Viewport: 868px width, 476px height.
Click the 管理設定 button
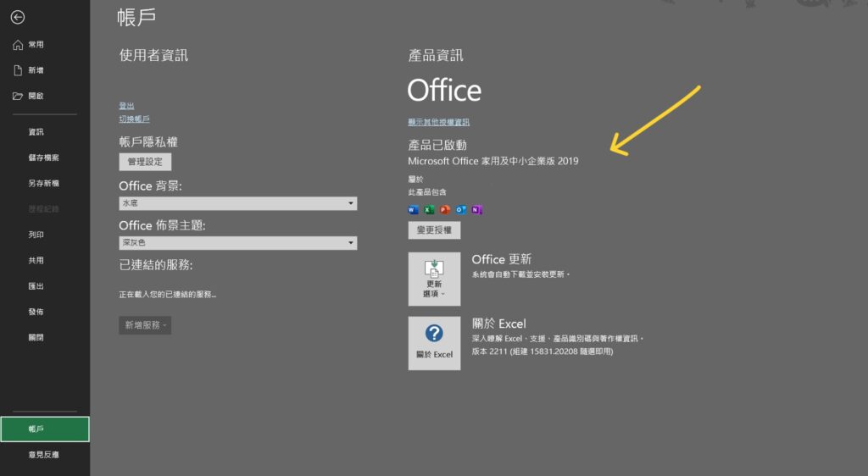click(x=145, y=162)
